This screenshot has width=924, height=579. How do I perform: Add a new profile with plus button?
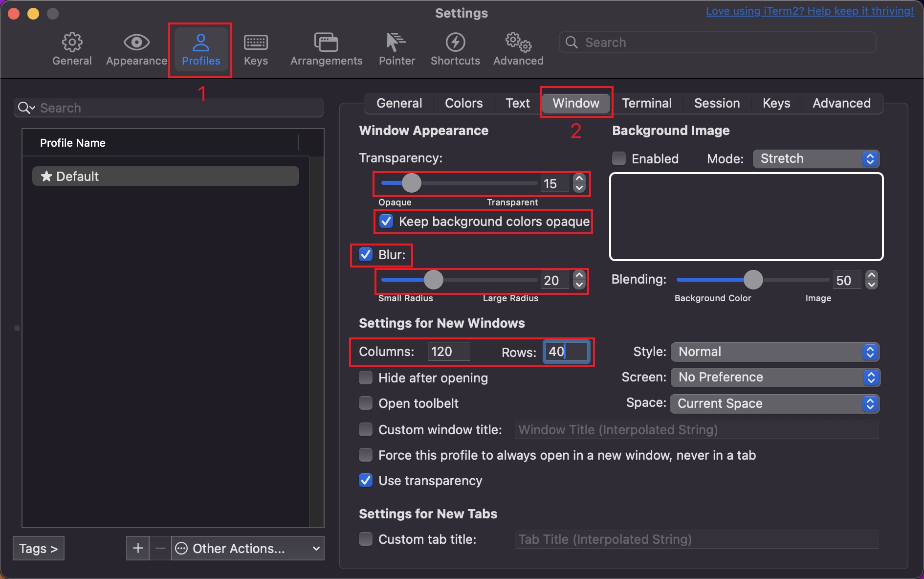tap(138, 548)
